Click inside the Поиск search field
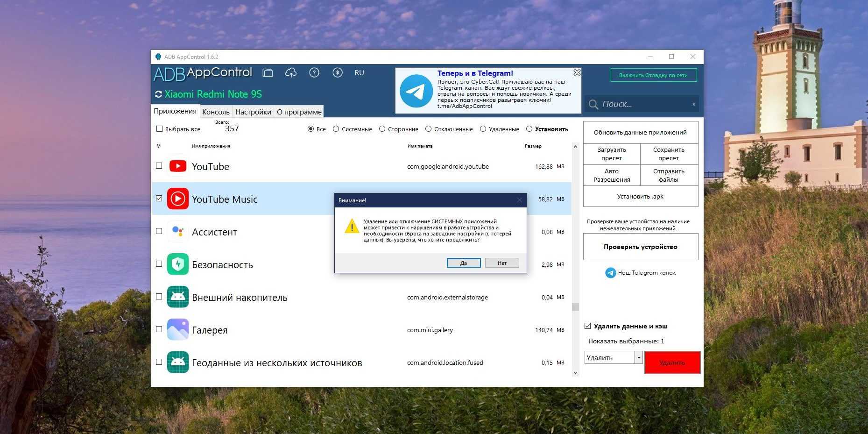This screenshot has height=434, width=868. tap(644, 104)
